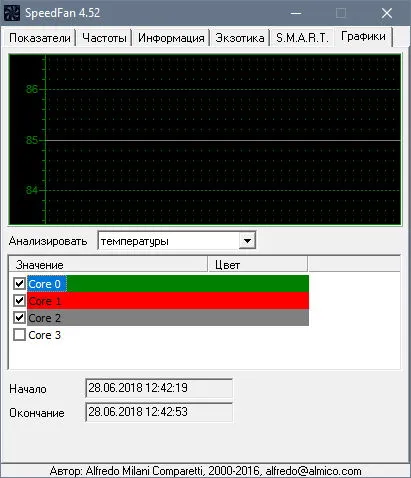This screenshot has height=478, width=411.
Task: Open the Частоты tab
Action: [x=104, y=38]
